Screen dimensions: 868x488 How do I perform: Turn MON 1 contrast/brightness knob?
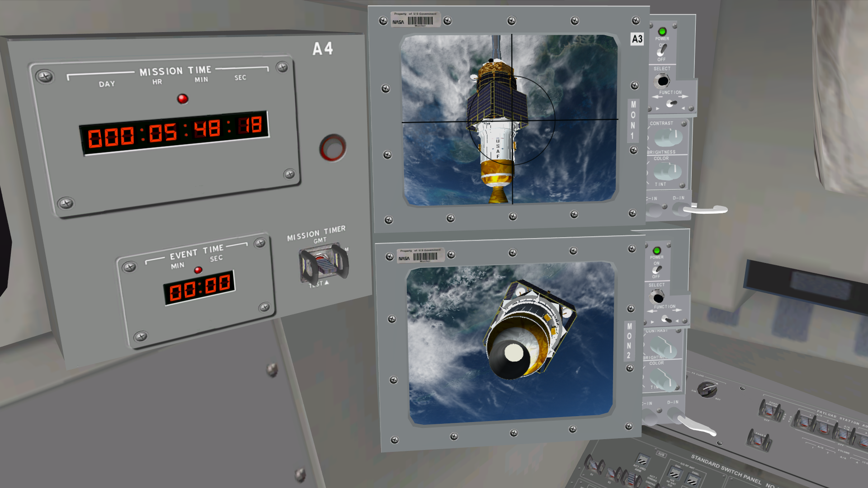(668, 138)
